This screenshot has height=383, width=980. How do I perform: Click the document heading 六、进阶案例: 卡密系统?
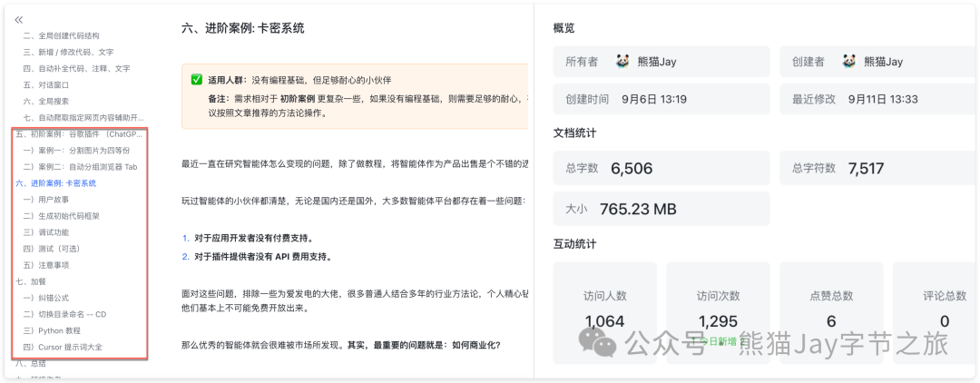(x=242, y=28)
